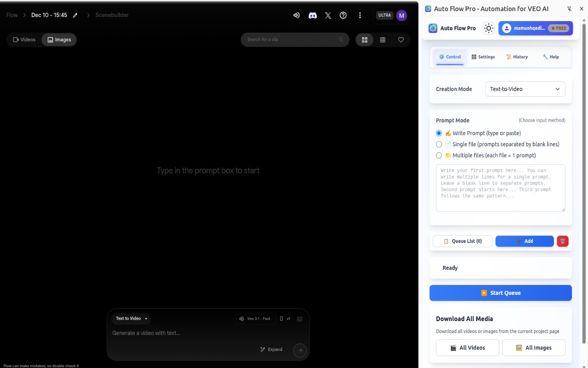588x368 pixels.
Task: Open video settings sliders icon
Action: [300, 318]
